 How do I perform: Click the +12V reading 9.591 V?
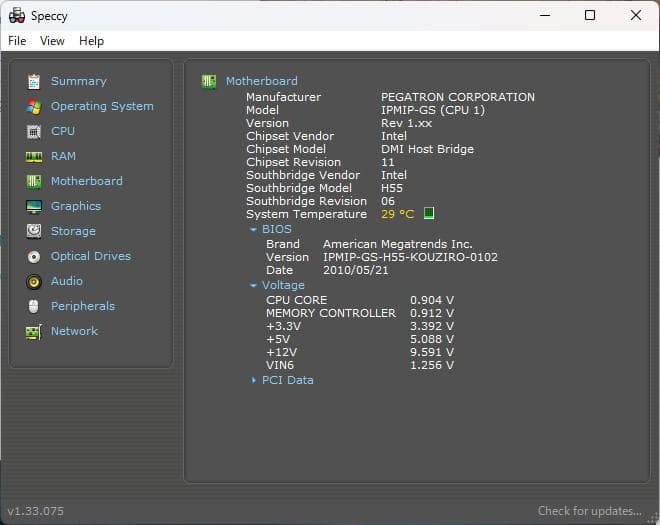click(x=432, y=352)
